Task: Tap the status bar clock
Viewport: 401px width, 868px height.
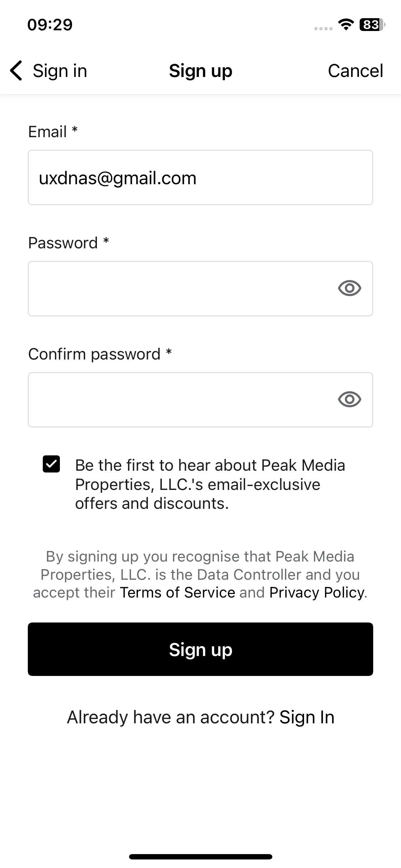Action: (x=50, y=25)
